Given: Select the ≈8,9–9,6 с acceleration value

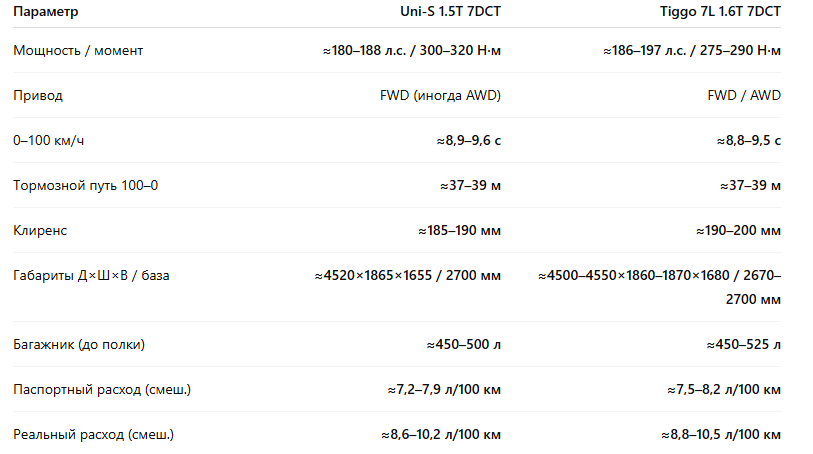Looking at the screenshot, I should tap(469, 140).
